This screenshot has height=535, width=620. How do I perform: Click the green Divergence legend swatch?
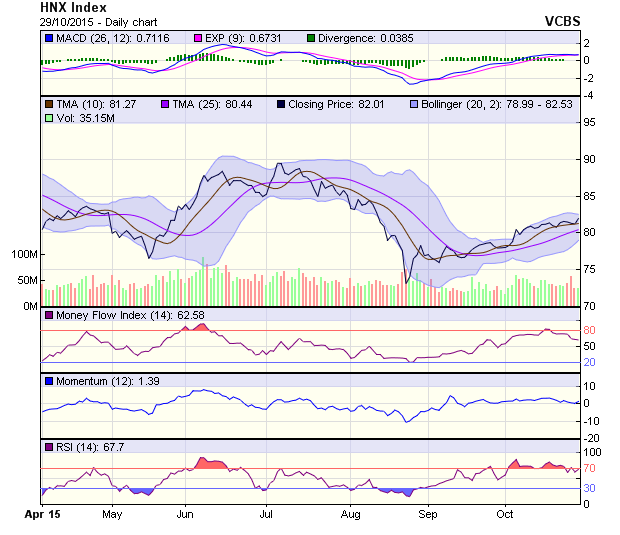[x=311, y=38]
